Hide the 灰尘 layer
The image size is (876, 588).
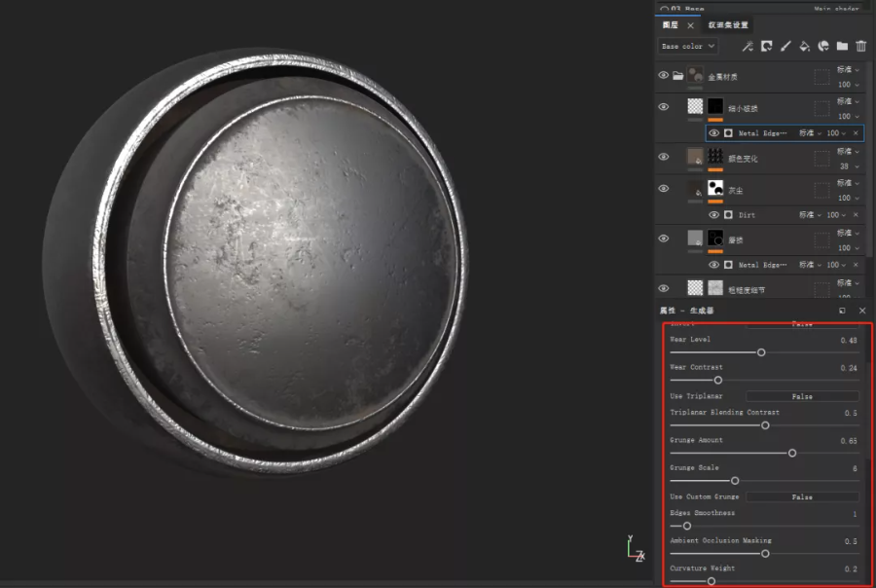coord(663,188)
